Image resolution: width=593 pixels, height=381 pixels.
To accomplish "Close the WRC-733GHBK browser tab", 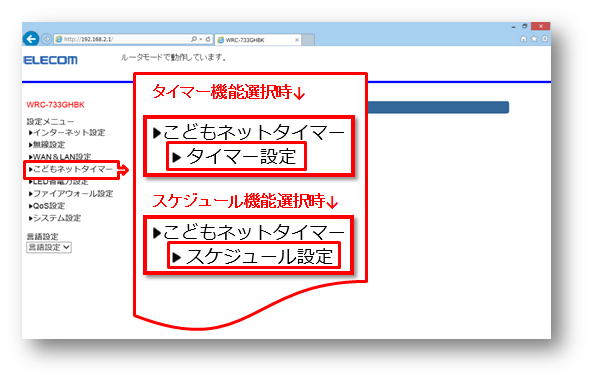I will [x=296, y=40].
